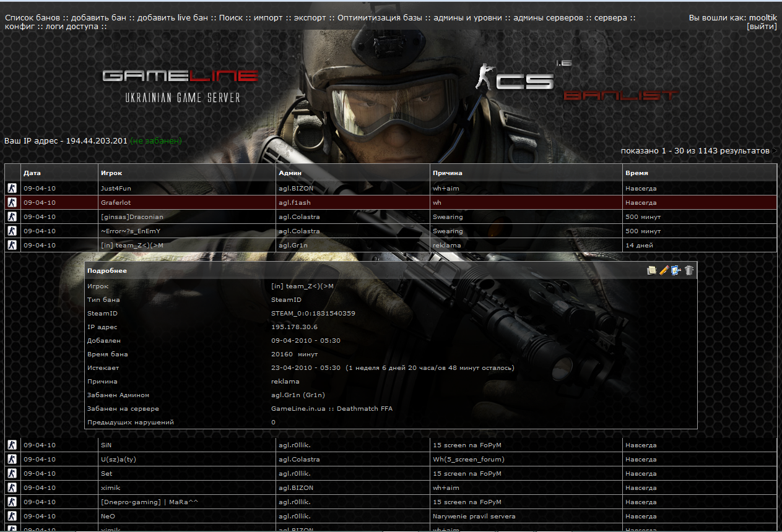782x532 pixels.
Task: Click reason Wh(5_screen_forum)
Action: [469, 459]
